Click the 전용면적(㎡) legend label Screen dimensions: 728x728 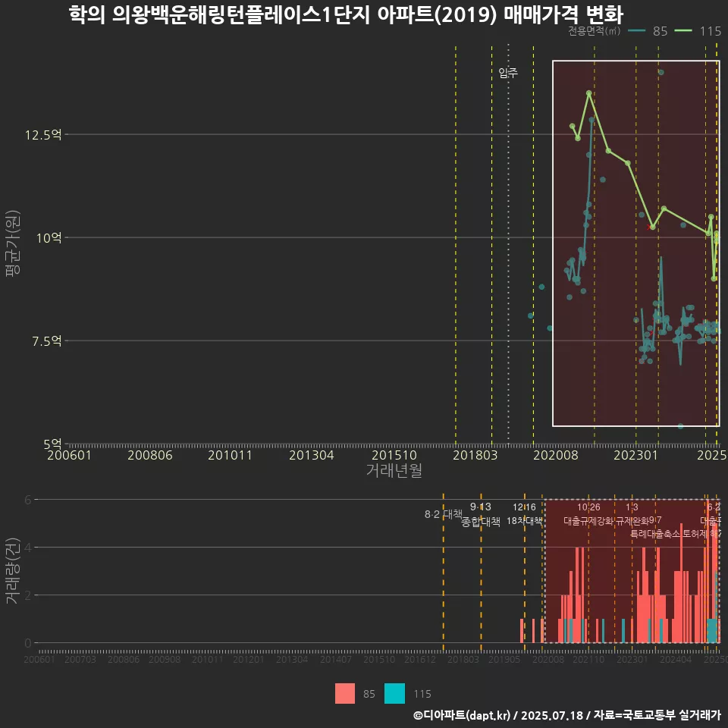(x=595, y=31)
